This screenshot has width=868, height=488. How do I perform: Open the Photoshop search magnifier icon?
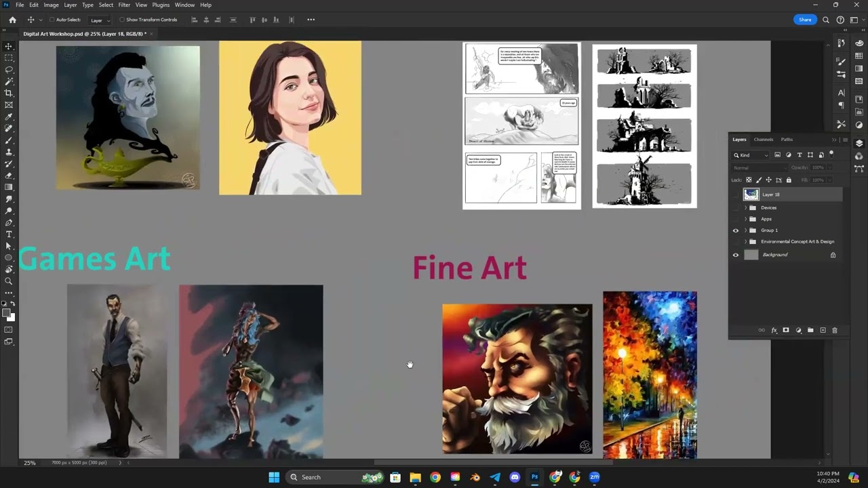[826, 20]
